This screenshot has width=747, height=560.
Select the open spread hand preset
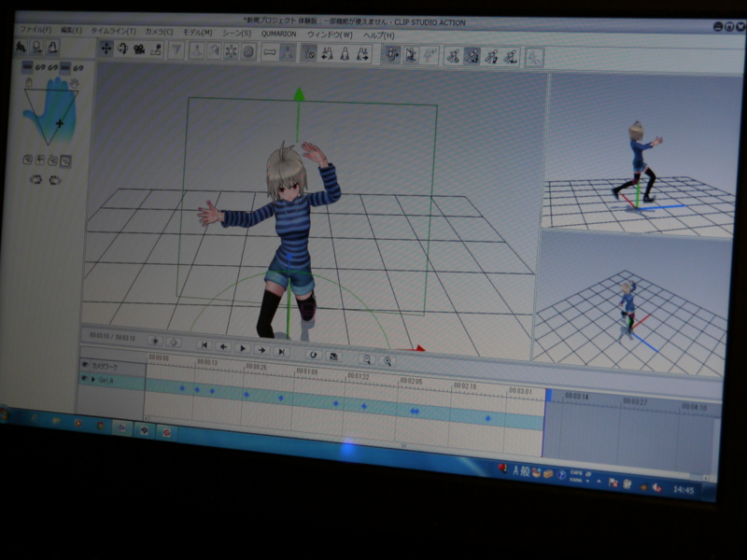(74, 84)
